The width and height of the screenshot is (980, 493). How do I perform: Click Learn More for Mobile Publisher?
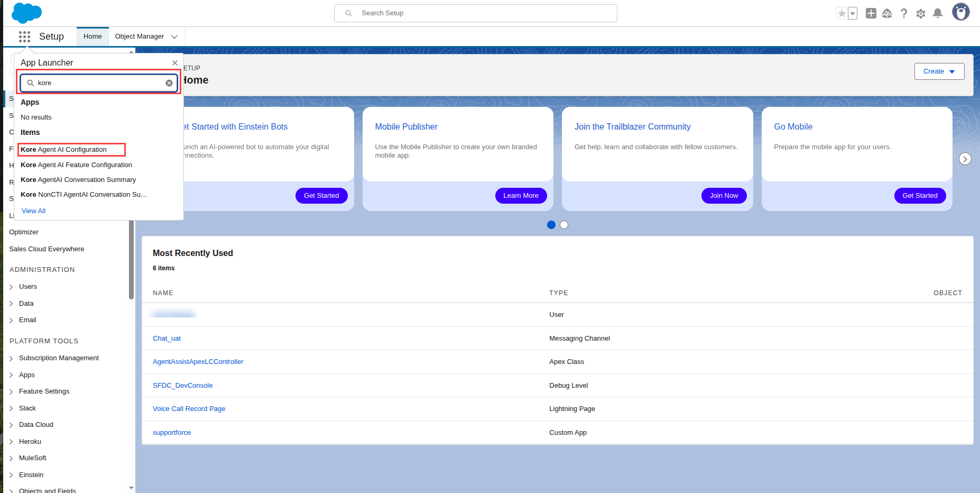coord(521,196)
